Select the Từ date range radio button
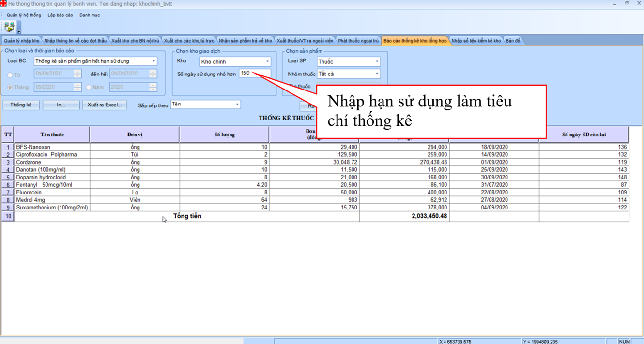 (x=11, y=75)
